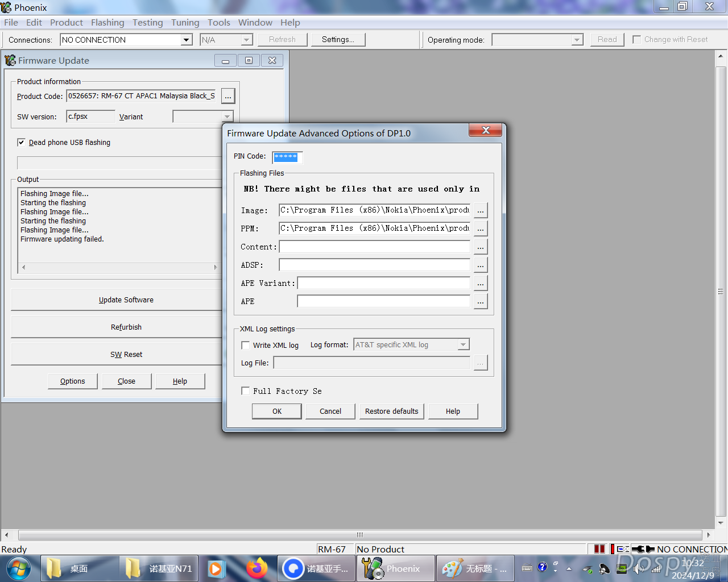The image size is (728, 582).
Task: Open the Edit menu
Action: tap(34, 23)
